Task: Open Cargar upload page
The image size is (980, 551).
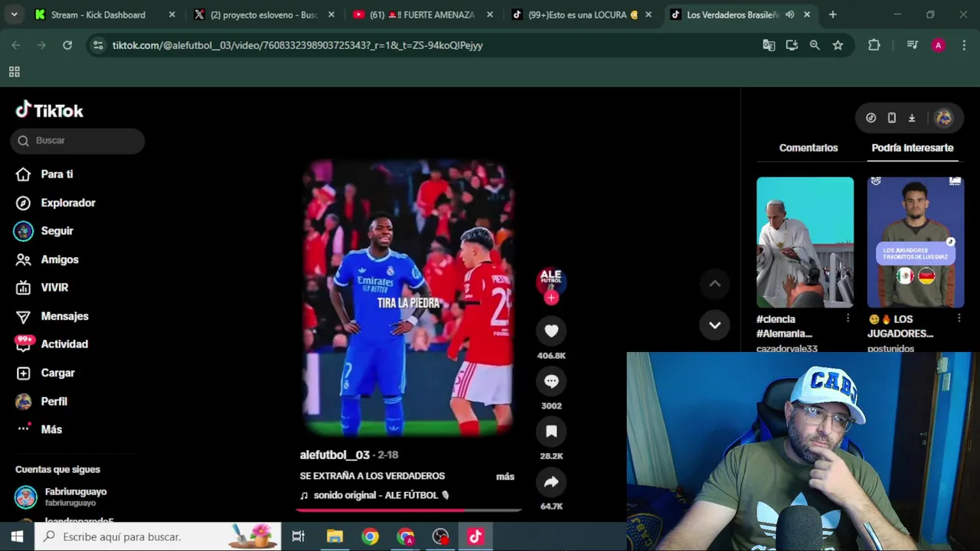Action: [x=45, y=373]
